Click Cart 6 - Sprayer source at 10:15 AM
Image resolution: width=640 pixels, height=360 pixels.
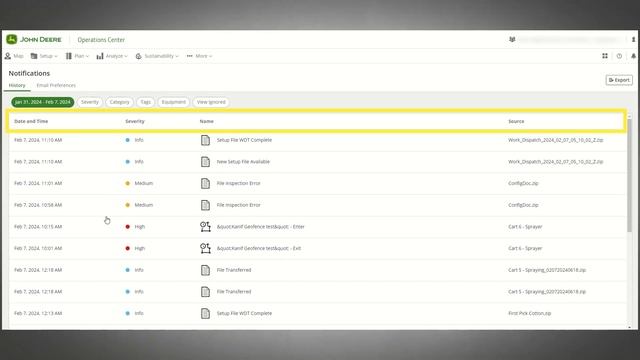click(x=525, y=227)
